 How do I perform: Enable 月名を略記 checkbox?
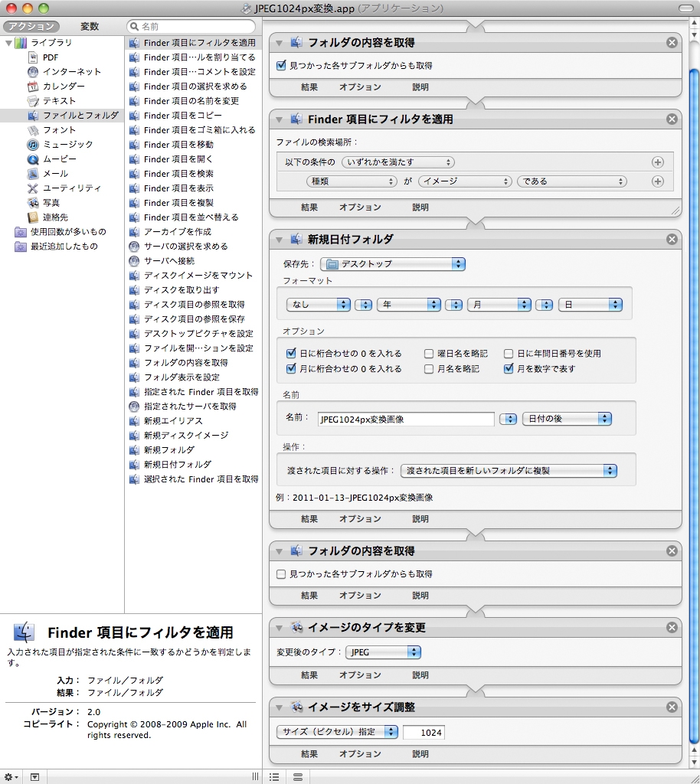[428, 369]
